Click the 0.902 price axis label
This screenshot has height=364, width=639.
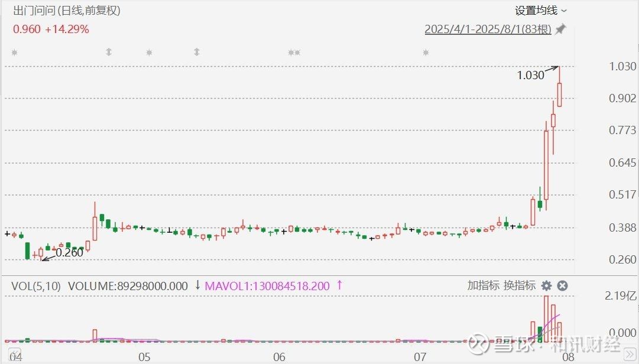[x=622, y=98]
